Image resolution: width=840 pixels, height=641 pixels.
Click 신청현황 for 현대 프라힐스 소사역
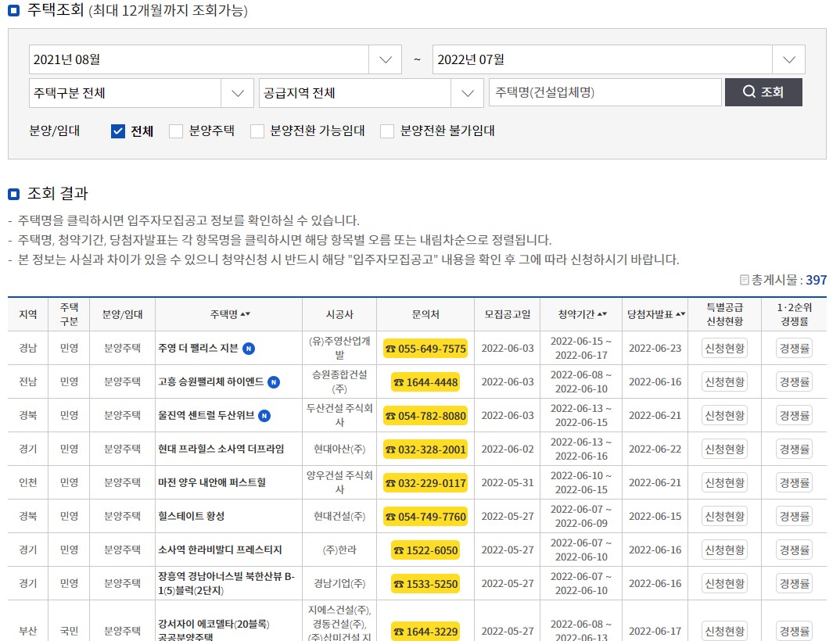point(725,449)
